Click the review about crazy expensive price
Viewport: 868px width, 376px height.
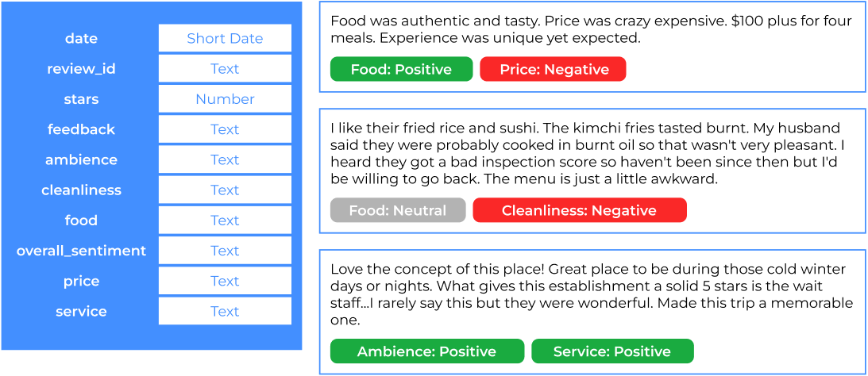click(x=591, y=30)
